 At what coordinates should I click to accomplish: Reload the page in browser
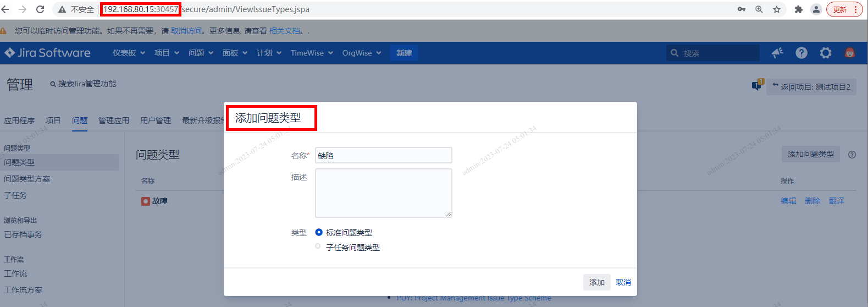(40, 9)
